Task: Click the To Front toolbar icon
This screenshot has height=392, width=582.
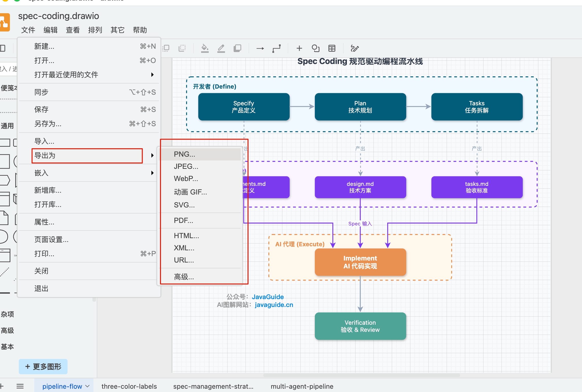Action: pyautogui.click(x=166, y=48)
